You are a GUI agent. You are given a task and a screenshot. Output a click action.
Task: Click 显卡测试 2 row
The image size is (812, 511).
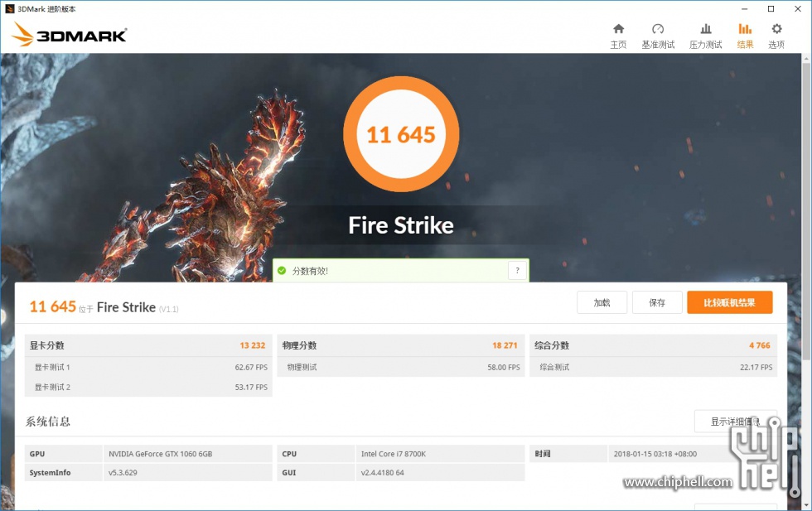click(x=148, y=388)
